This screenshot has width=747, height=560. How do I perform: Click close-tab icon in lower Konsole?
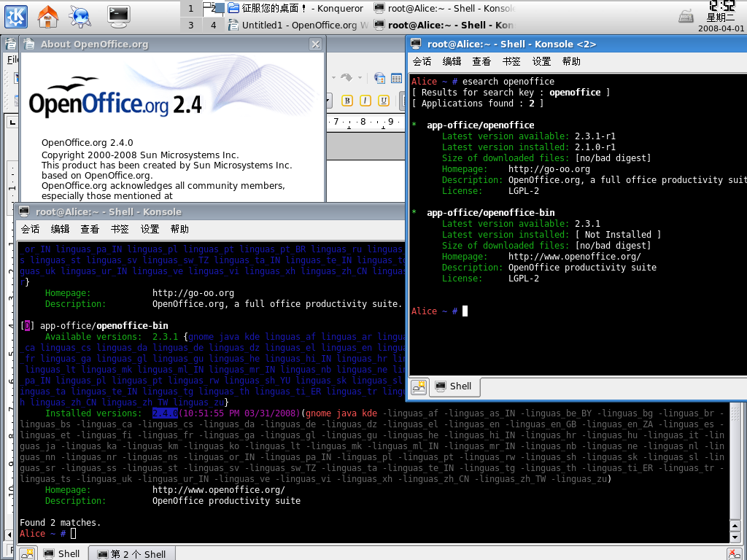point(735,553)
